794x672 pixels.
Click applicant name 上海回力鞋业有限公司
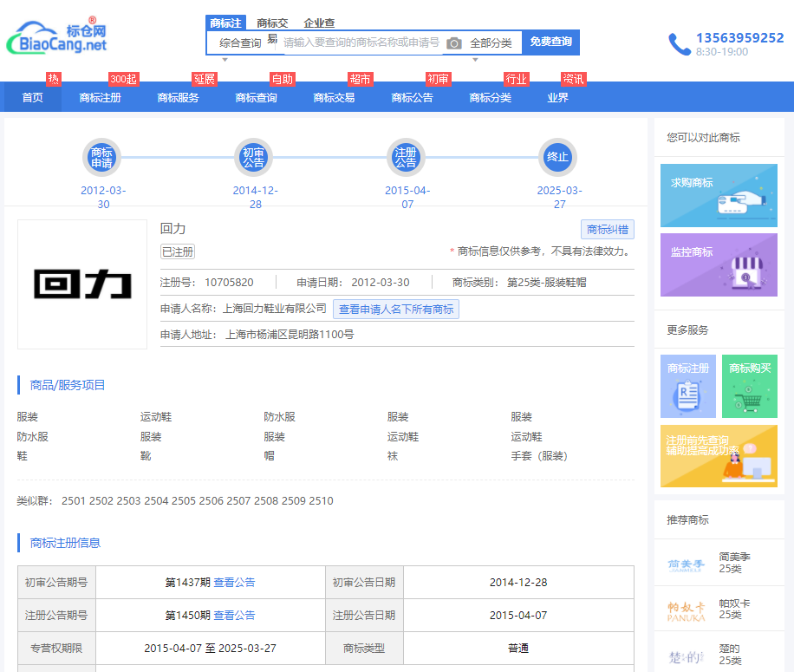tap(275, 309)
